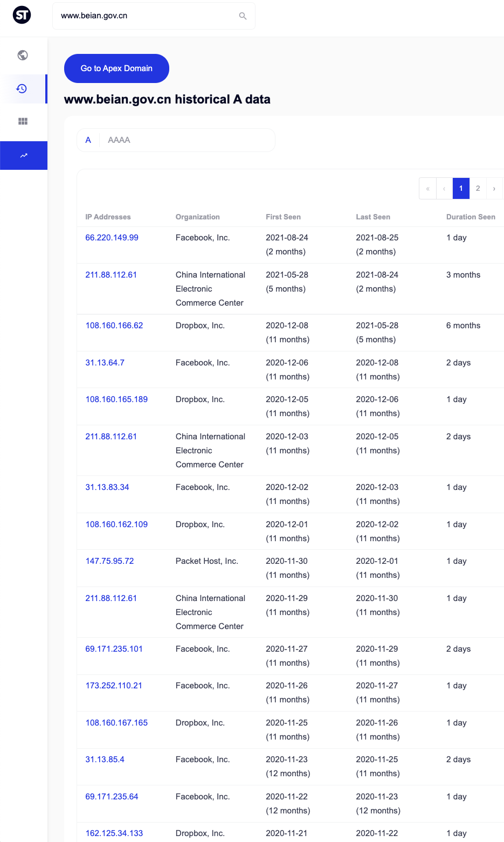Go to previous page arrow
504x842 pixels.
click(444, 189)
